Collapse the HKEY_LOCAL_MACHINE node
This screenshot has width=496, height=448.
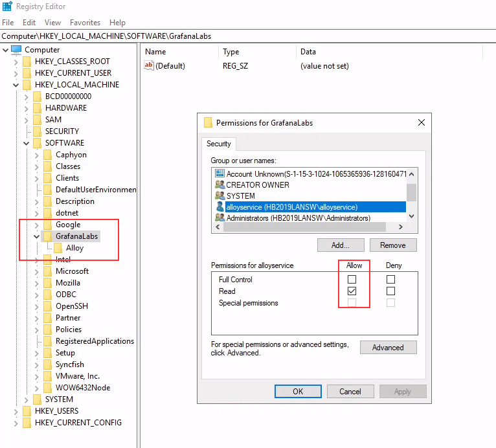(x=16, y=85)
